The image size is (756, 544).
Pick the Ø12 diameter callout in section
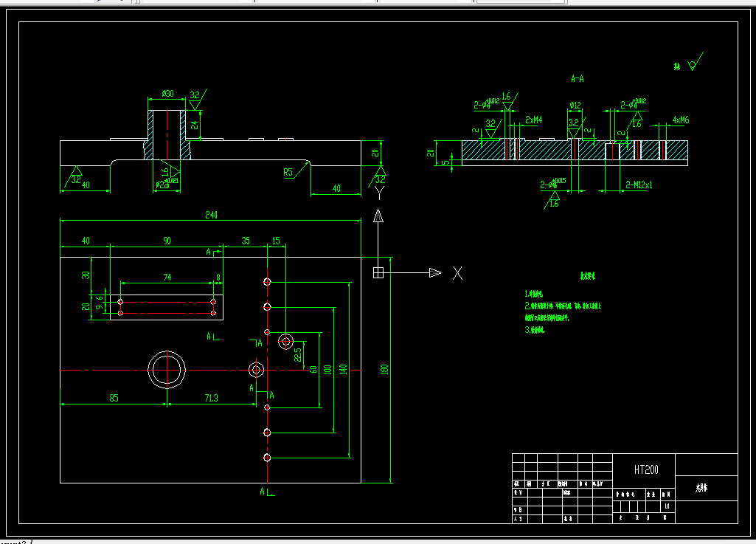point(575,106)
